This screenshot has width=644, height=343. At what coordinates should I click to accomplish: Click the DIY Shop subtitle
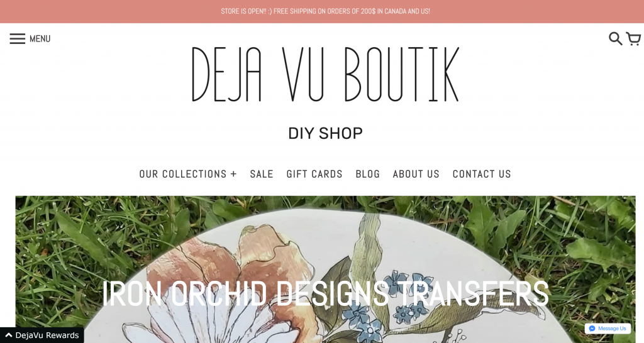pos(325,133)
